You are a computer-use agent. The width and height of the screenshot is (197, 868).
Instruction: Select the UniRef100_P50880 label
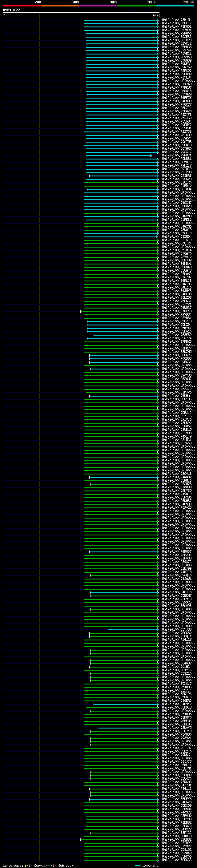point(176,735)
